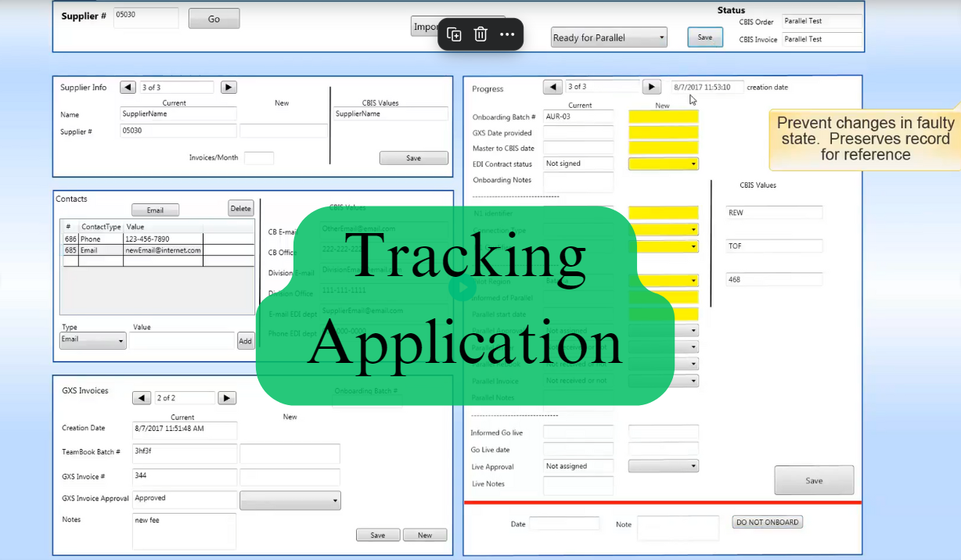Click the yellow new Onboarding Batch # field
This screenshot has width=961, height=560.
[663, 117]
